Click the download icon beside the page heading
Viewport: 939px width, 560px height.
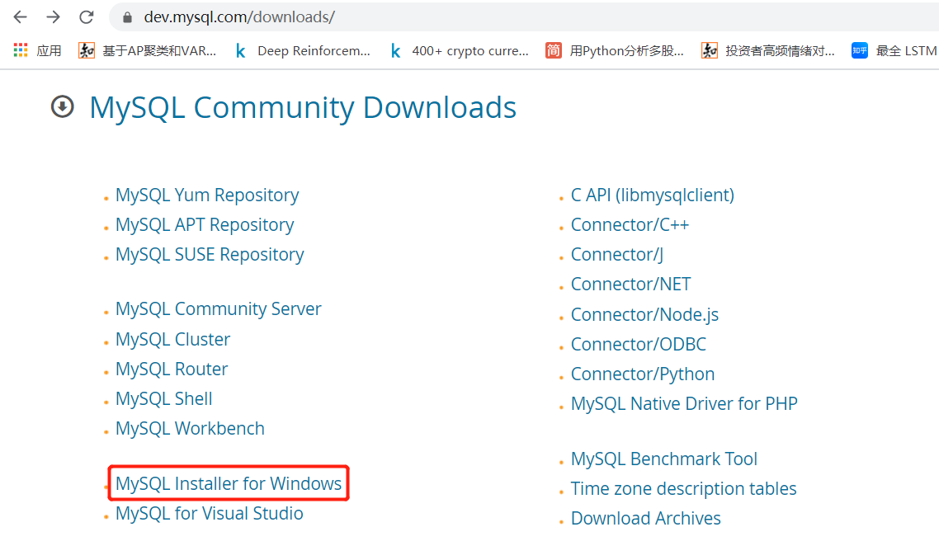tap(63, 107)
